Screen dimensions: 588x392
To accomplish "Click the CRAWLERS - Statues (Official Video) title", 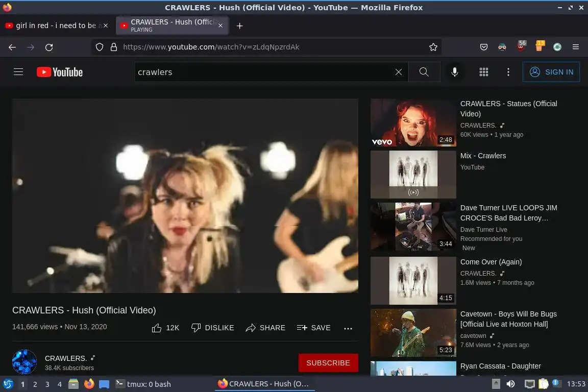I will click(x=509, y=108).
